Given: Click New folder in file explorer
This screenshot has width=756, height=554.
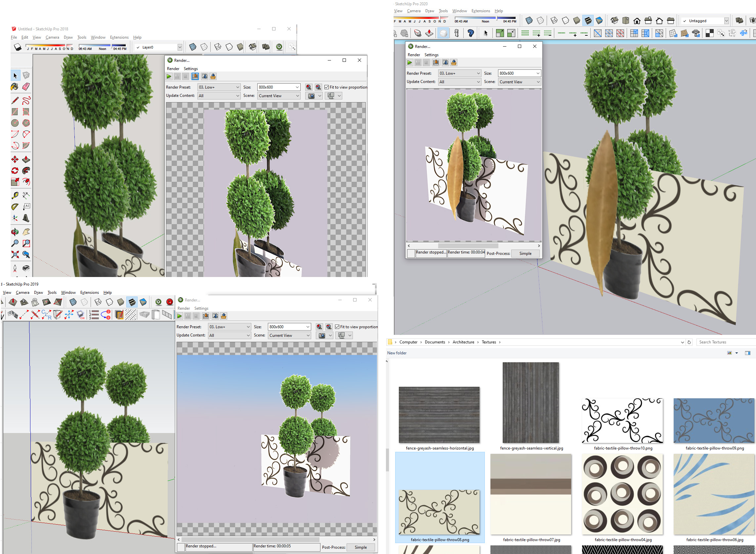Looking at the screenshot, I should click(x=397, y=353).
